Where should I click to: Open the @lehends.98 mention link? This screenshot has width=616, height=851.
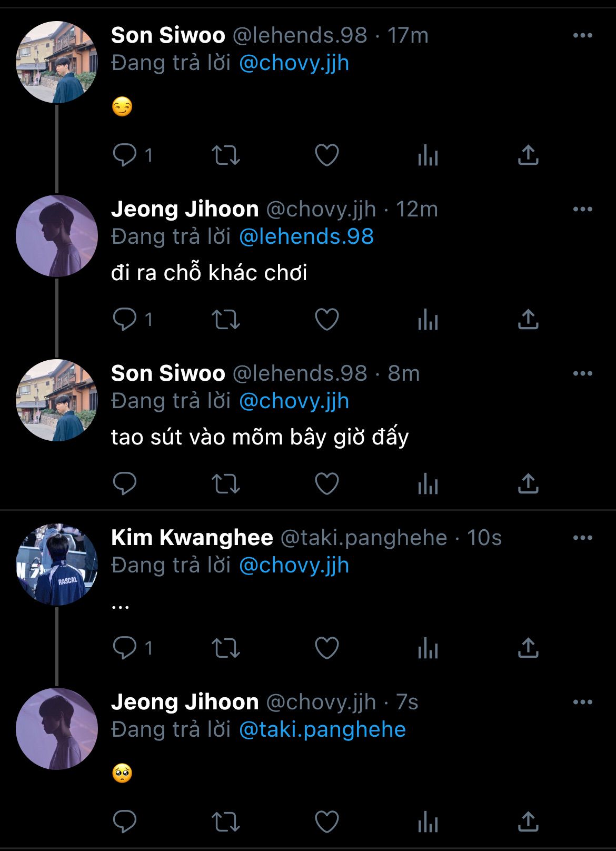pos(306,237)
